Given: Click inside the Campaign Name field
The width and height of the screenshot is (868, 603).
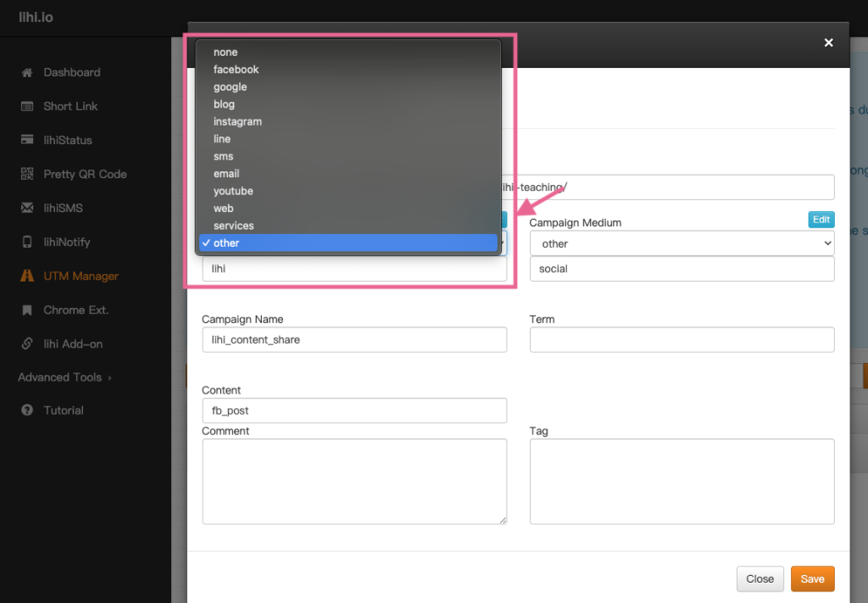Looking at the screenshot, I should pos(353,339).
